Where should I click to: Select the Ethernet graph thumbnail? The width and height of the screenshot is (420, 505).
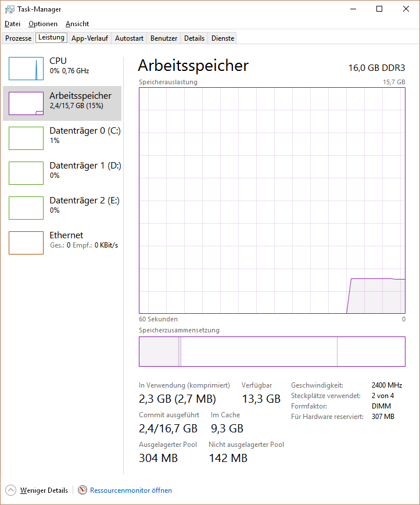26,243
